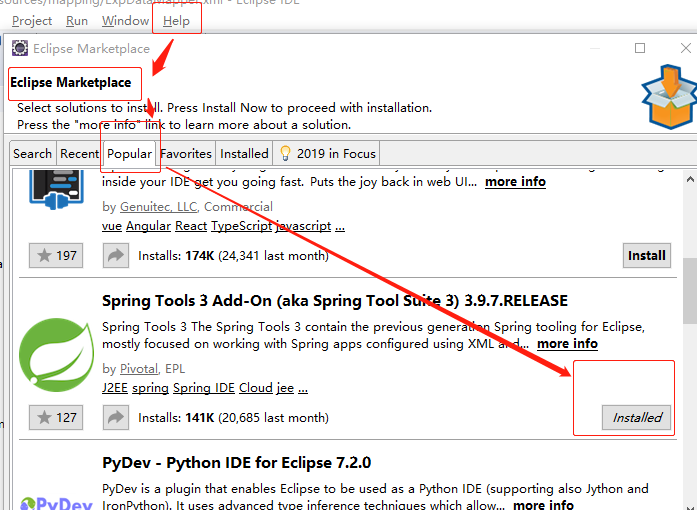Click the vertical scrollbar thumb
Viewport: 697px width, 510px height.
(690, 291)
